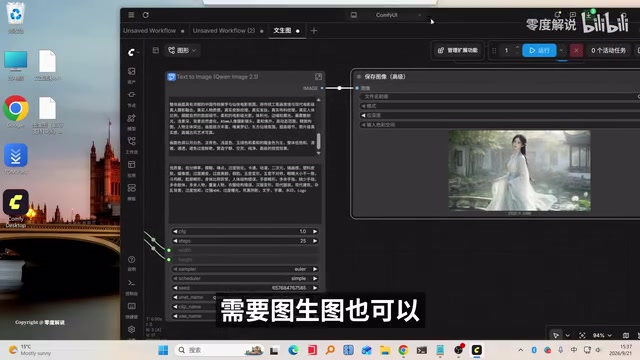Change the 格式 format option

pyautogui.click(x=500, y=106)
